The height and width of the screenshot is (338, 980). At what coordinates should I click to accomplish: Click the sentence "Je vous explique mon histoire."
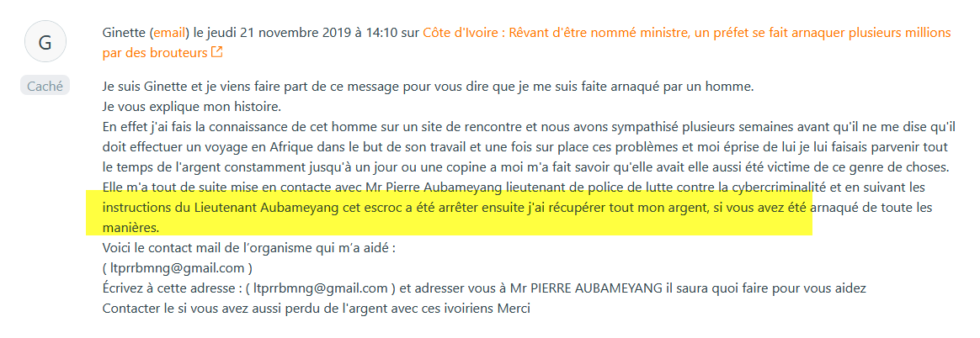[191, 106]
